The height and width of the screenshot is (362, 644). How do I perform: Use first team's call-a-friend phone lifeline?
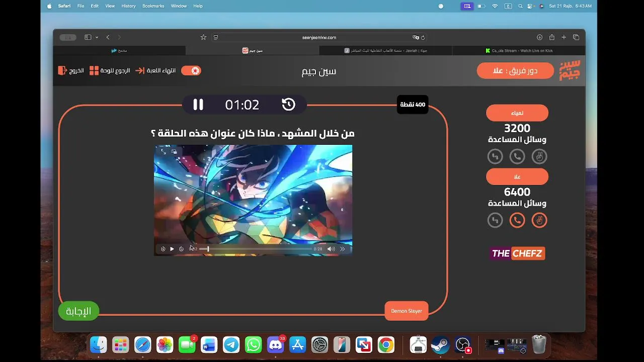point(517,156)
